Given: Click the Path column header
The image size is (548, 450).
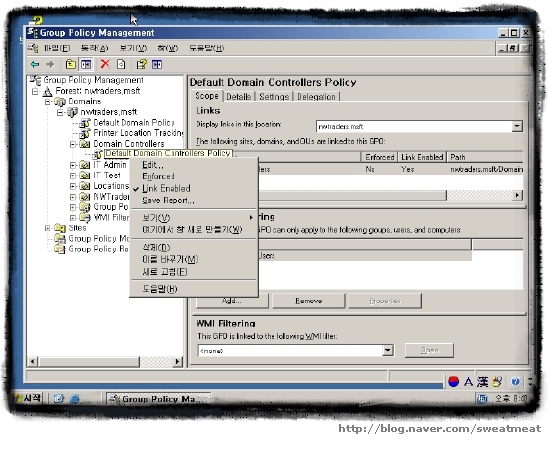Looking at the screenshot, I should coord(485,157).
